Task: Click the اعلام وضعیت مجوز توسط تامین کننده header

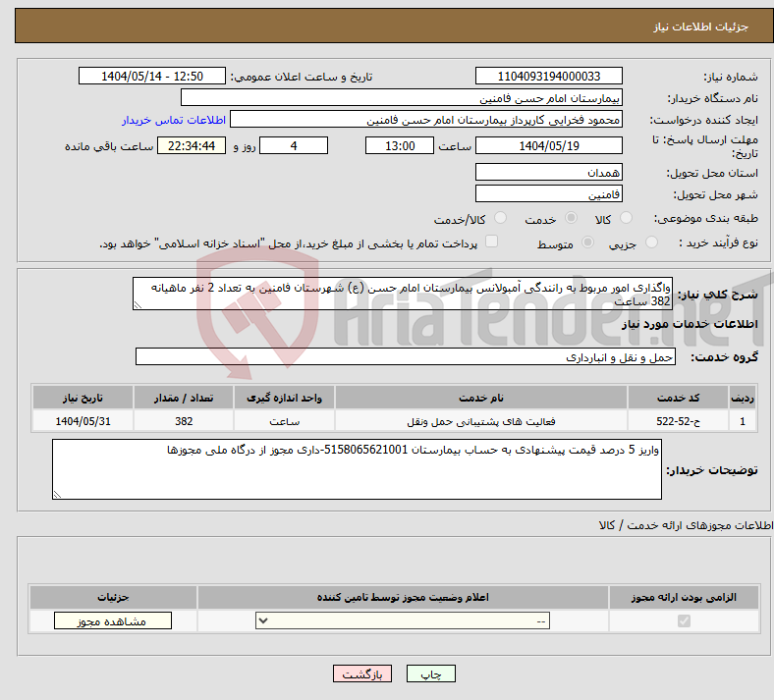Action: (x=403, y=597)
